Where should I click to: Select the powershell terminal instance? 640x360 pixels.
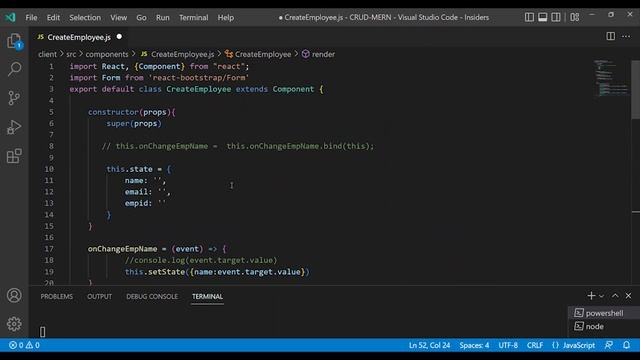point(604,313)
